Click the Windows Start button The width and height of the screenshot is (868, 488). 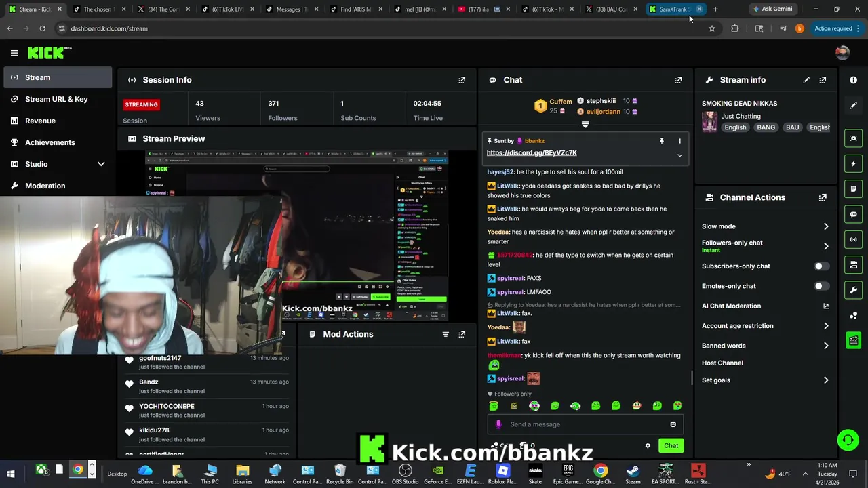[11, 474]
